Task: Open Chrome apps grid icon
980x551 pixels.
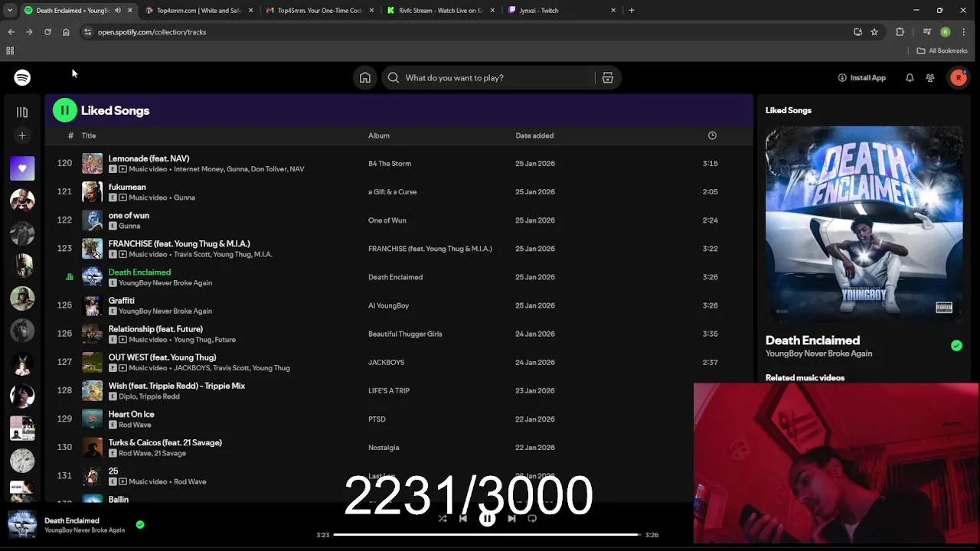Action: coord(10,51)
